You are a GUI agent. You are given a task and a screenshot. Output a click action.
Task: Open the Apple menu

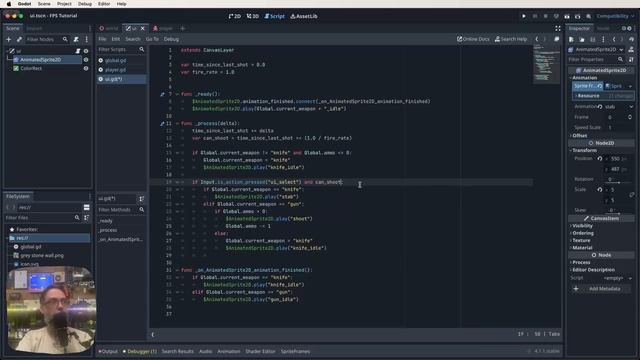[x=9, y=4]
